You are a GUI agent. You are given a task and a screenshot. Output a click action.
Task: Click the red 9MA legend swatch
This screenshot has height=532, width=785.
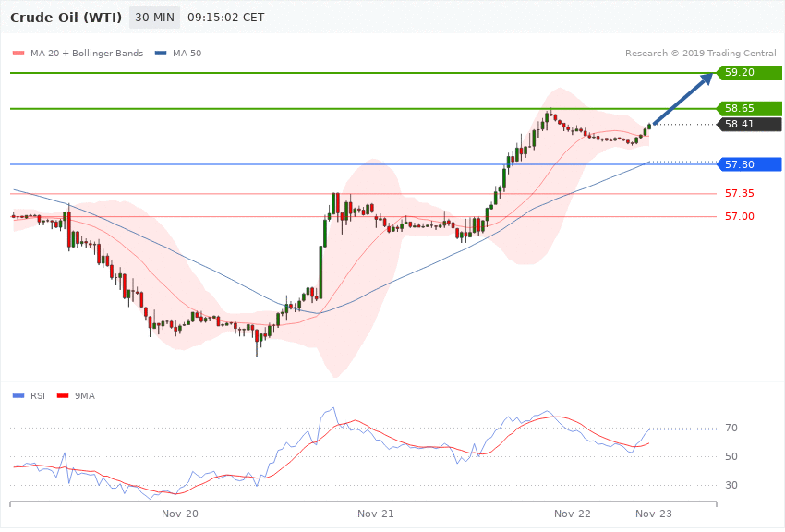pyautogui.click(x=63, y=396)
